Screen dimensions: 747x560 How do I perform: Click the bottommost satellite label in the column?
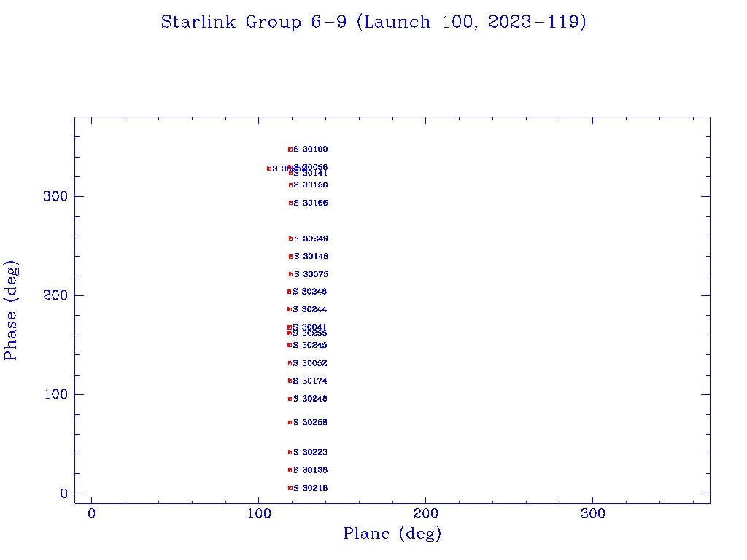pyautogui.click(x=310, y=488)
